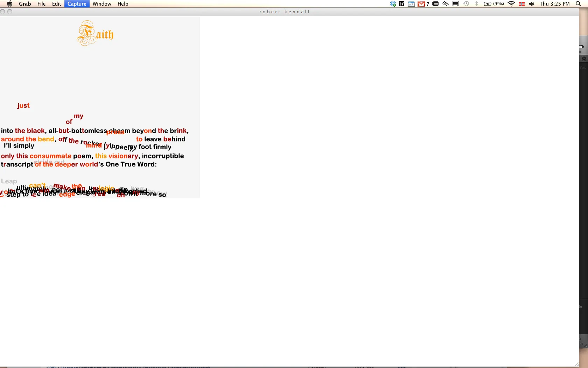Click the window resize handle corner

click(x=576, y=364)
